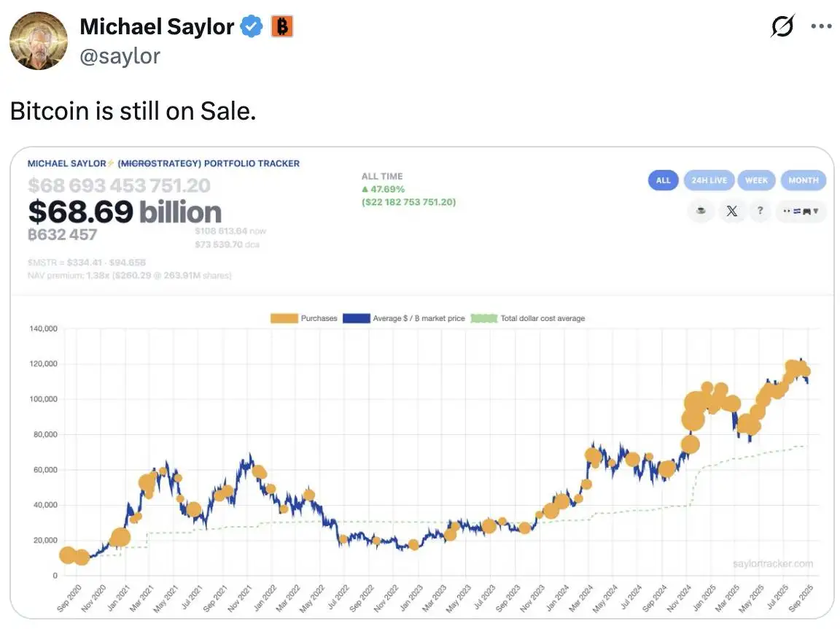Open the @saylor profile link

click(120, 56)
